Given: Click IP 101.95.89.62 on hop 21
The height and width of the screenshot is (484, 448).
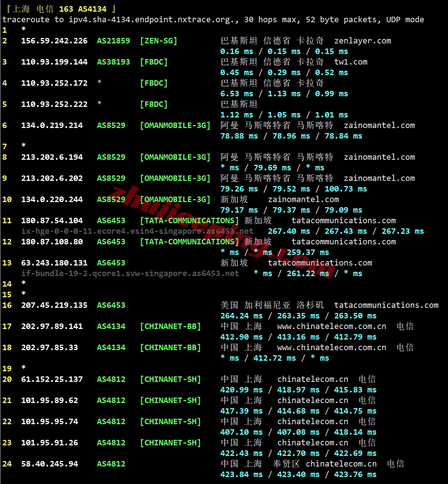Looking at the screenshot, I should [50, 400].
